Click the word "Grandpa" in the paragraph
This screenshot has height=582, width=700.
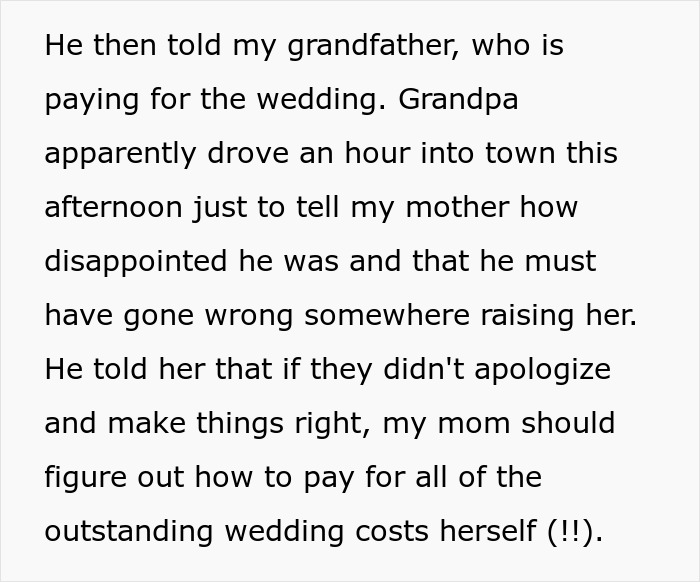pyautogui.click(x=458, y=100)
